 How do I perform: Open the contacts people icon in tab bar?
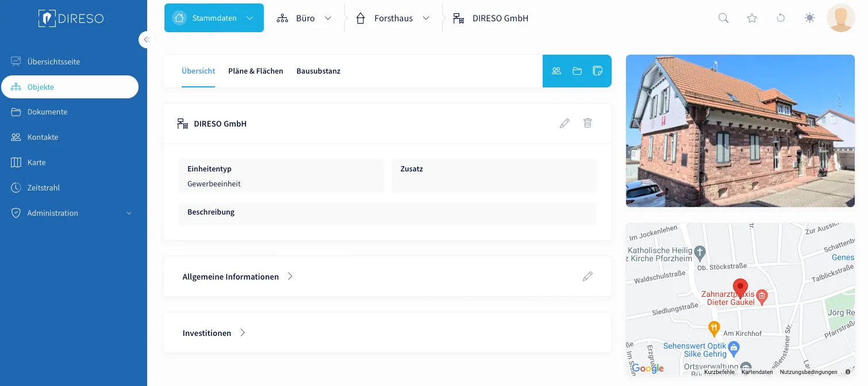click(x=556, y=71)
